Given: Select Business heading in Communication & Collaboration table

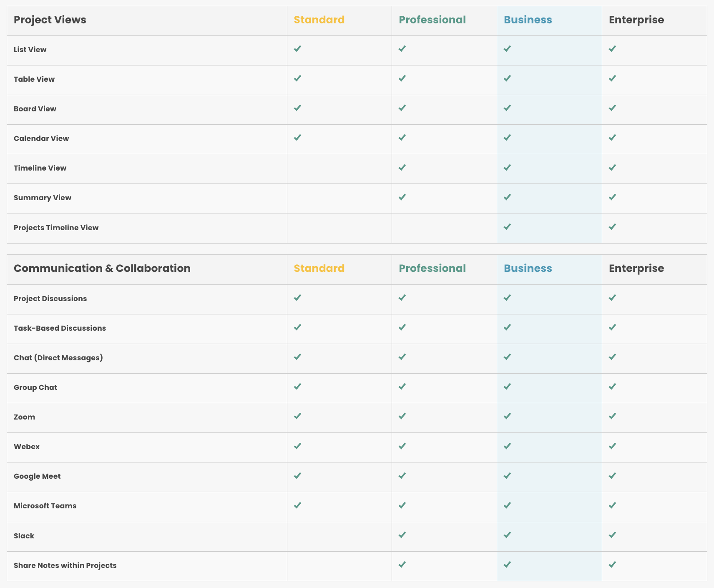Looking at the screenshot, I should pos(528,269).
